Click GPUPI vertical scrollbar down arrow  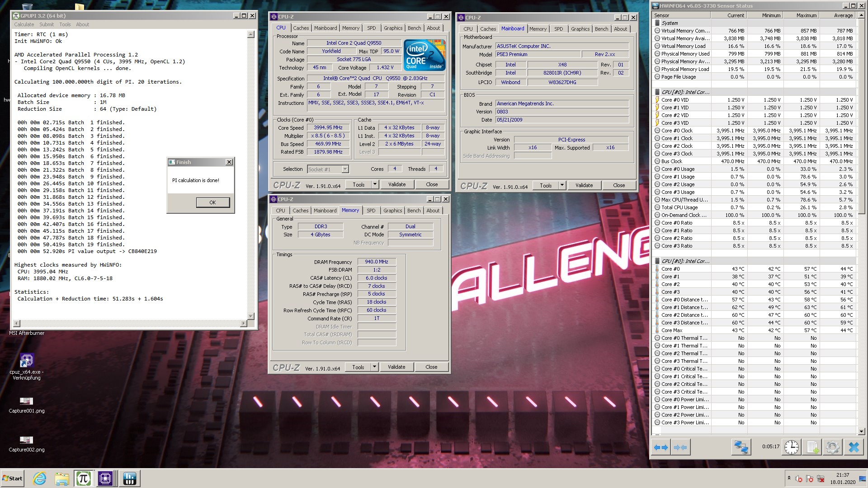point(251,316)
